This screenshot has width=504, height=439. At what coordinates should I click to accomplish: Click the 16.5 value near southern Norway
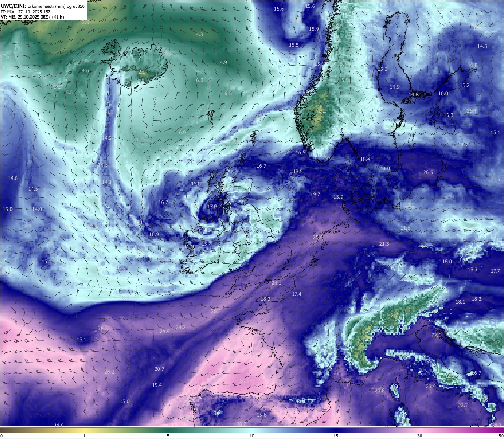[300, 152]
